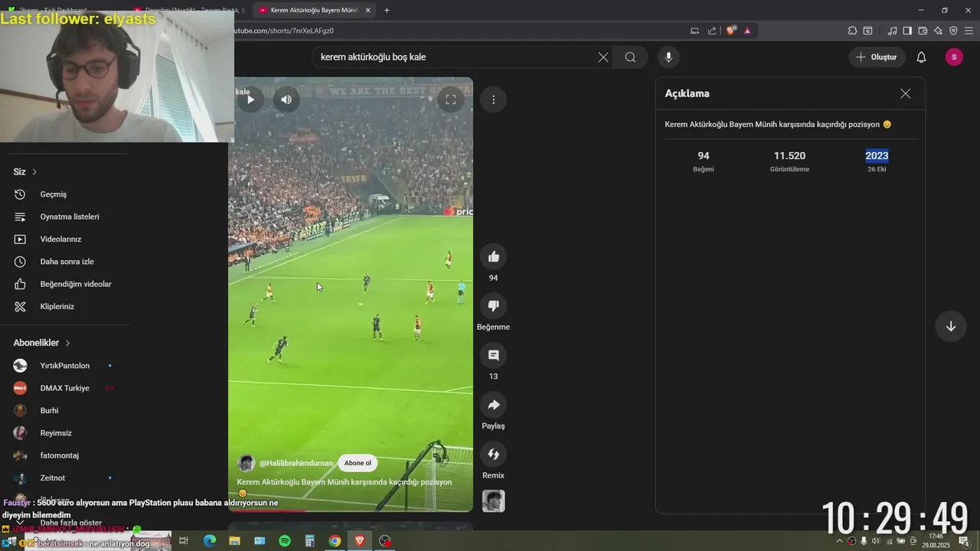Open the @Halilibrahimduman channel link

point(296,463)
